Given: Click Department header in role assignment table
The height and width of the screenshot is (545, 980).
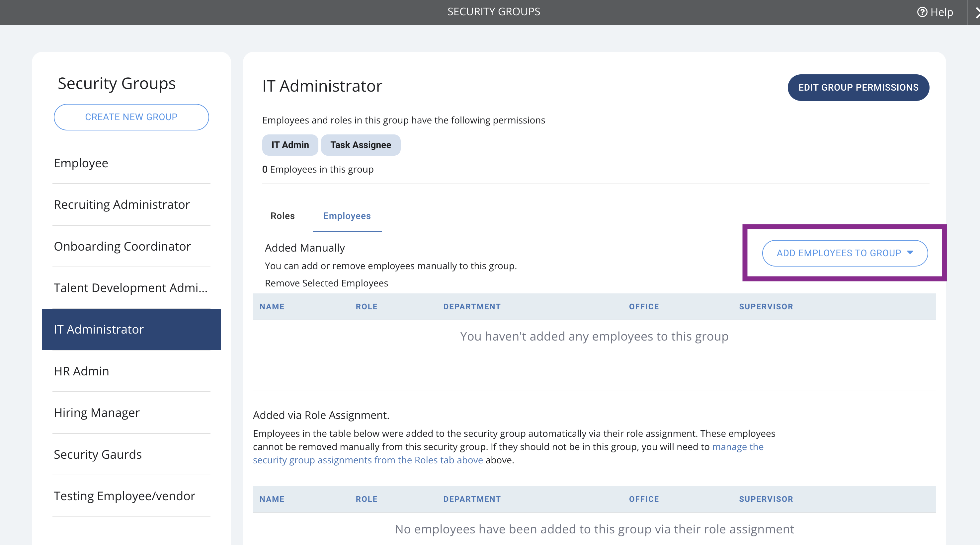Looking at the screenshot, I should tap(472, 499).
